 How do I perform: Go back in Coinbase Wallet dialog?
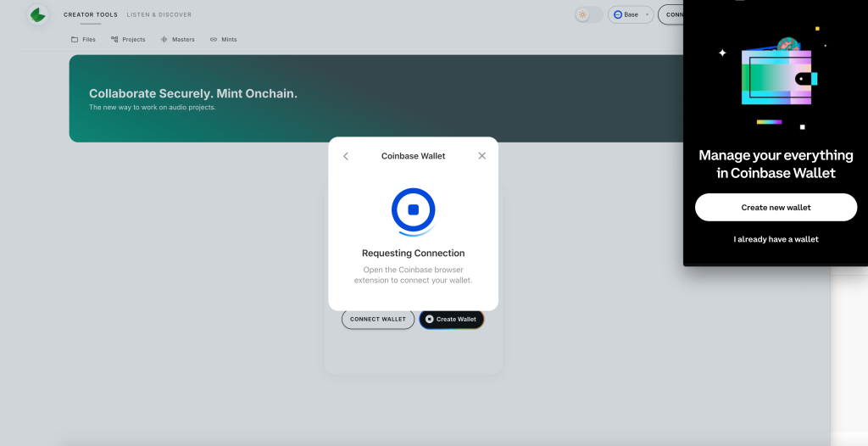pyautogui.click(x=346, y=156)
